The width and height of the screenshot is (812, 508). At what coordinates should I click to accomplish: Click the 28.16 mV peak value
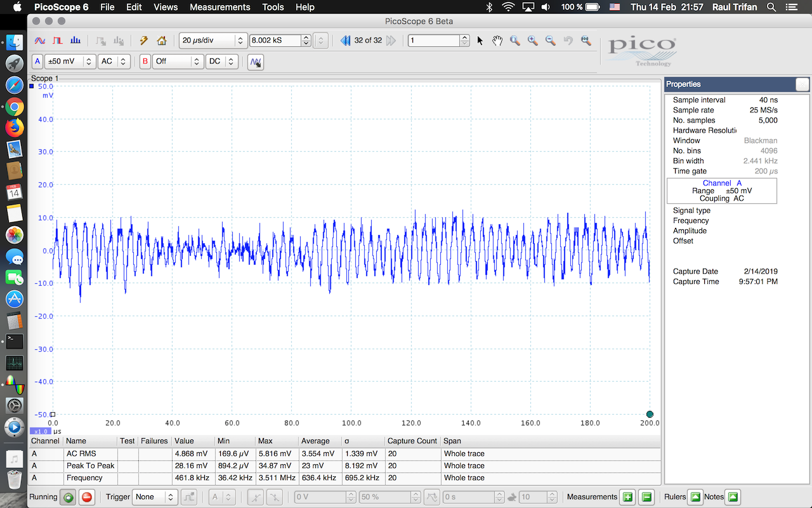[192, 465]
